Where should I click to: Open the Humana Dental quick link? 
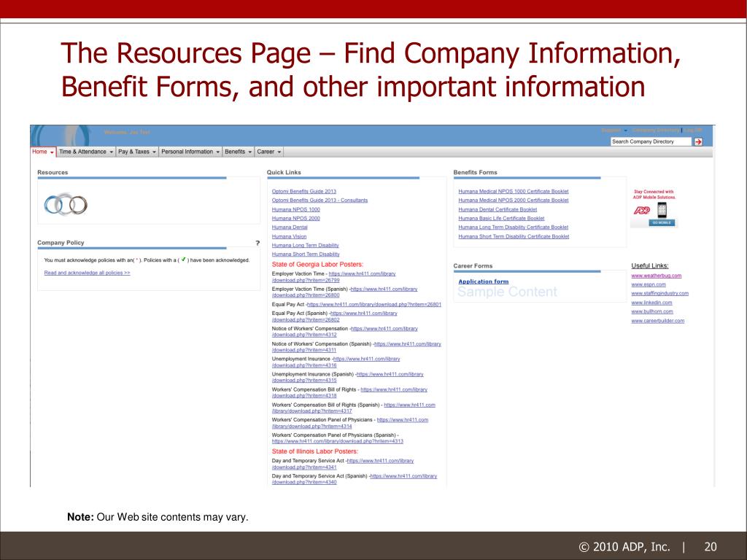click(290, 227)
